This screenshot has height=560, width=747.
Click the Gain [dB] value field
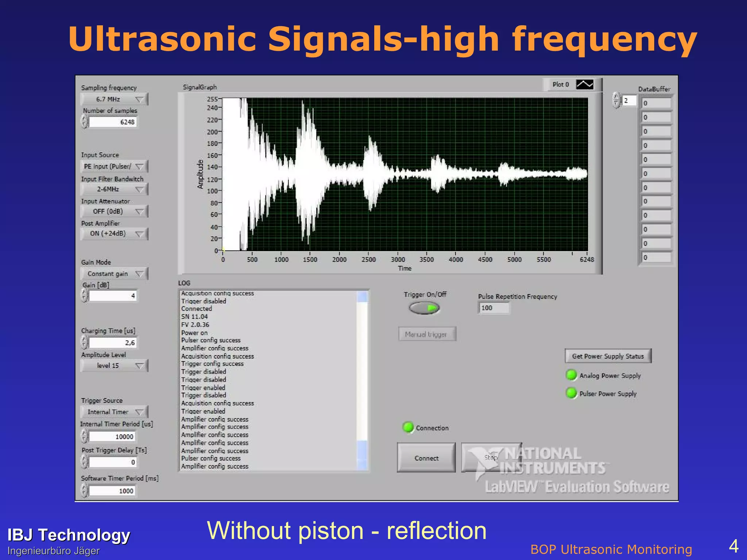pos(113,296)
